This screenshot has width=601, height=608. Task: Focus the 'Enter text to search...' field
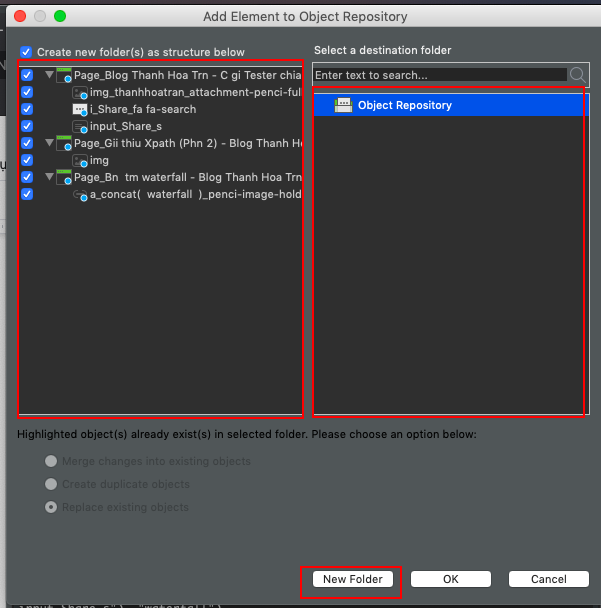coord(440,75)
